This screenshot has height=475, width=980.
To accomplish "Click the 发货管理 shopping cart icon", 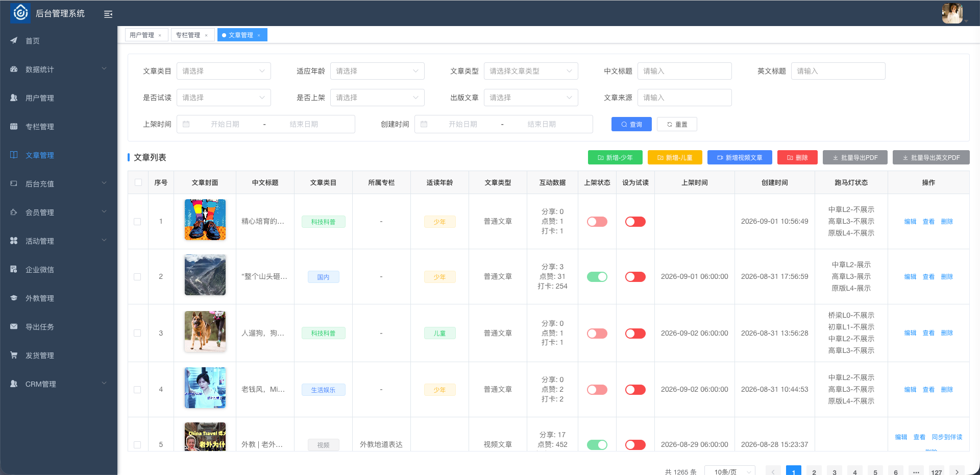I will pyautogui.click(x=14, y=355).
